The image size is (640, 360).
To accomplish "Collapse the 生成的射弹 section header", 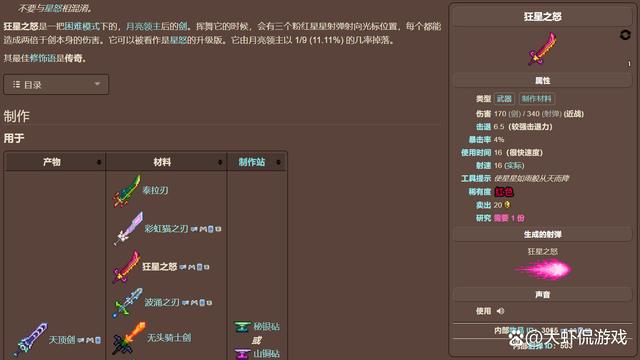I will point(542,234).
